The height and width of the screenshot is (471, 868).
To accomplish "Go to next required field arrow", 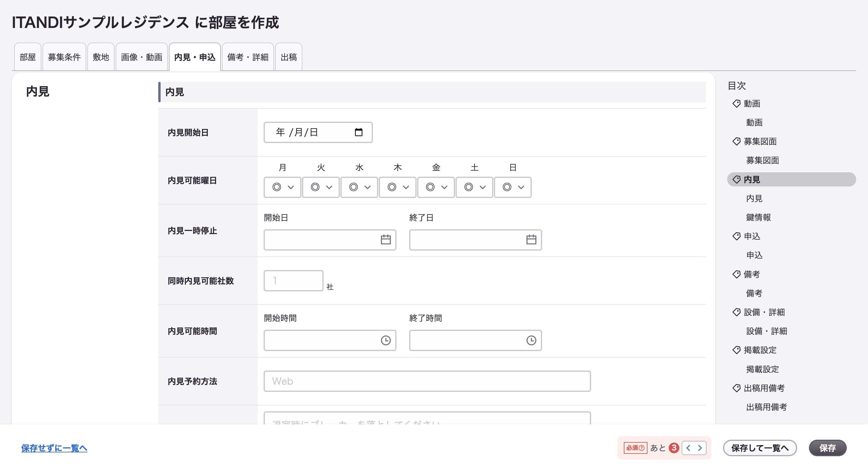I will click(x=700, y=448).
